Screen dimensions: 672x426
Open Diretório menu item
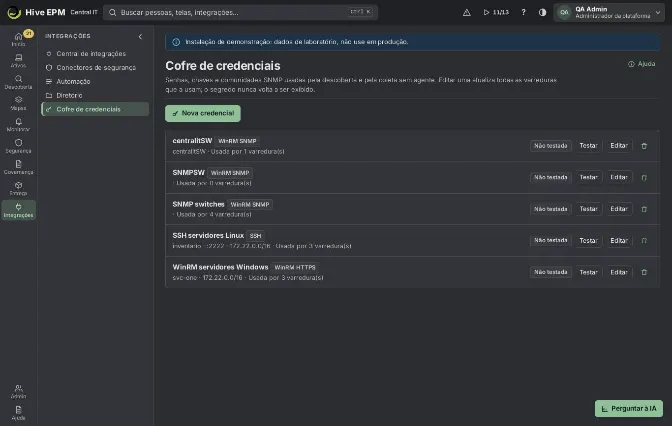[95, 95]
